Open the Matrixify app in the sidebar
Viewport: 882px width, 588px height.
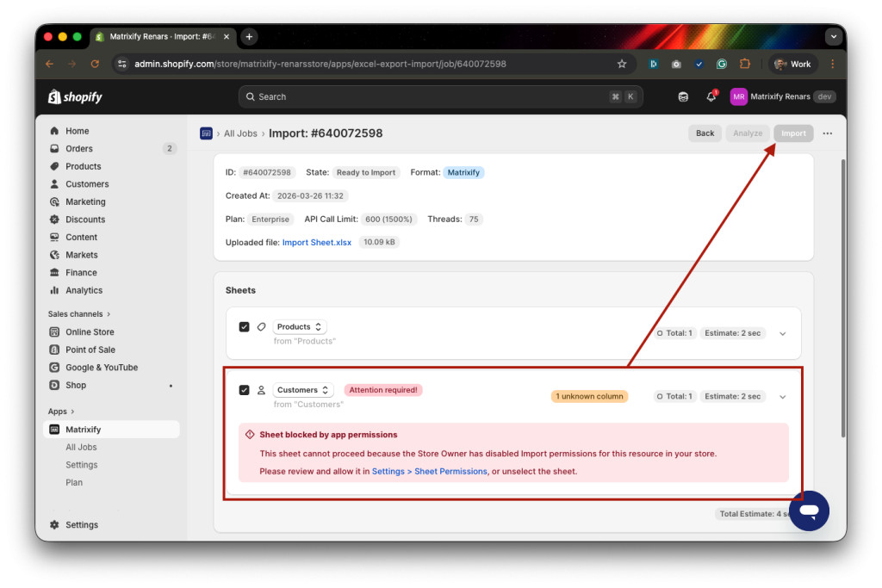coord(84,429)
